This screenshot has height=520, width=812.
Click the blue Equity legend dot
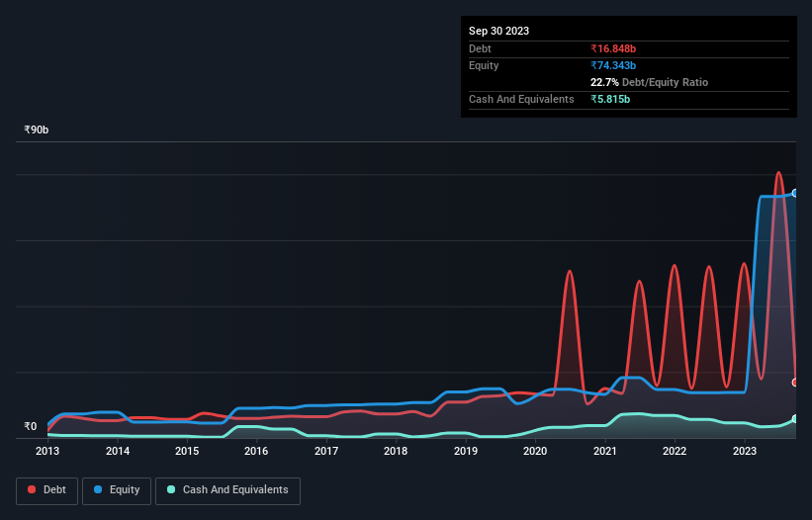point(98,489)
